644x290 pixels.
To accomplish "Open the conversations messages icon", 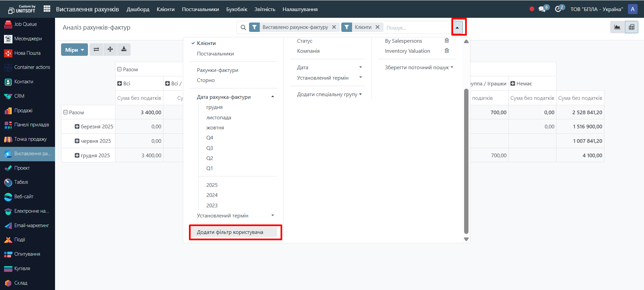I will (542, 9).
